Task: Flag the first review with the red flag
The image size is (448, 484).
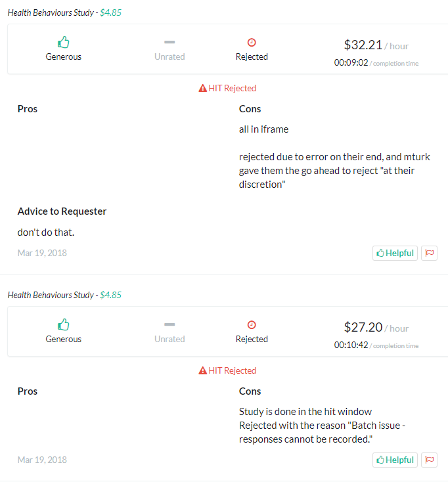Action: tap(429, 253)
